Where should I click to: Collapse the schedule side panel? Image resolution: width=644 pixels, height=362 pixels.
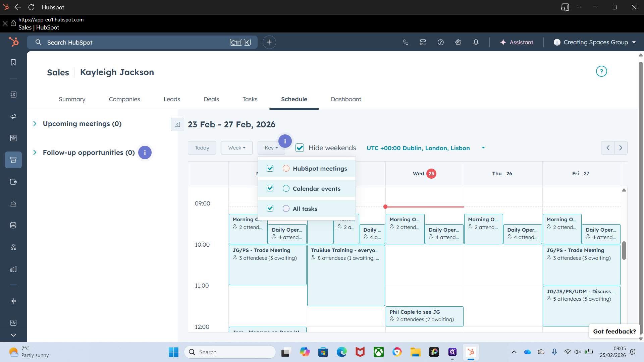pos(177,124)
